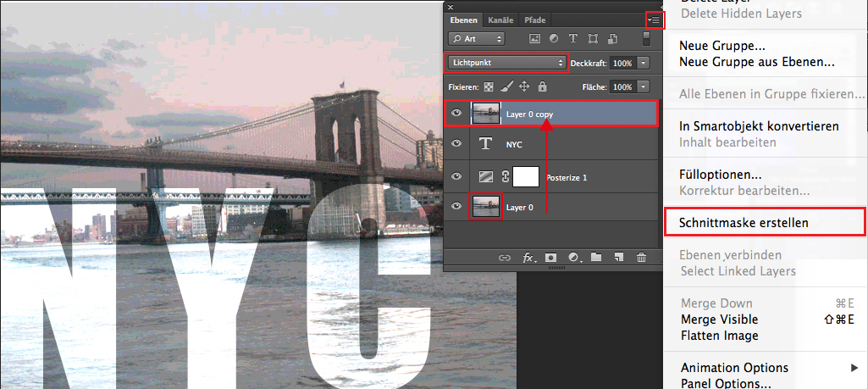Viewport: 868px width, 389px height.
Task: Lock layer position with the move icon
Action: click(x=524, y=86)
